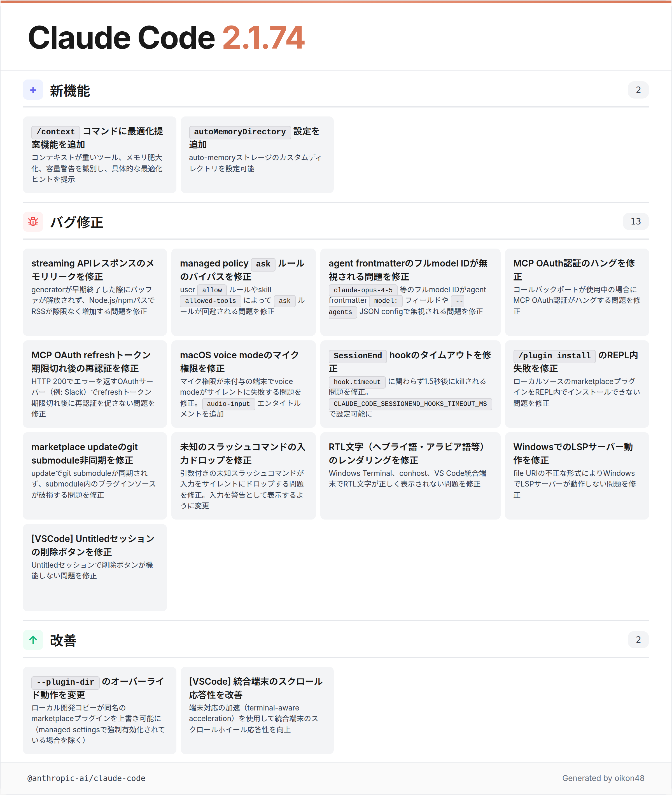The height and width of the screenshot is (795, 672).
Task: Click description starting "端末対応の加速"
Action: coord(254,718)
